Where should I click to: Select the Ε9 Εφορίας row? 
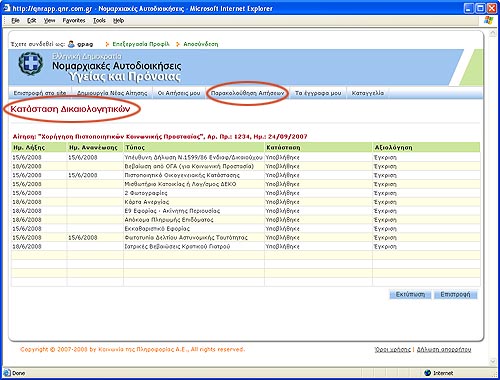pyautogui.click(x=246, y=211)
